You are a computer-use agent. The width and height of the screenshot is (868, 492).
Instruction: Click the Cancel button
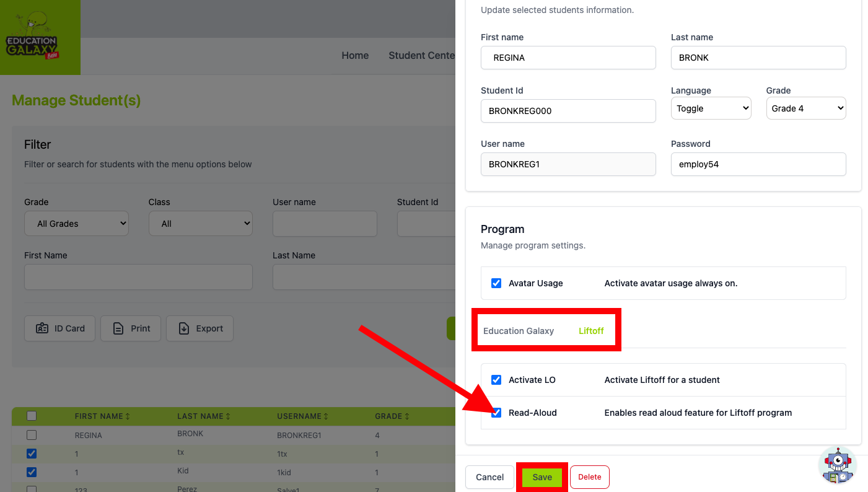(x=489, y=477)
